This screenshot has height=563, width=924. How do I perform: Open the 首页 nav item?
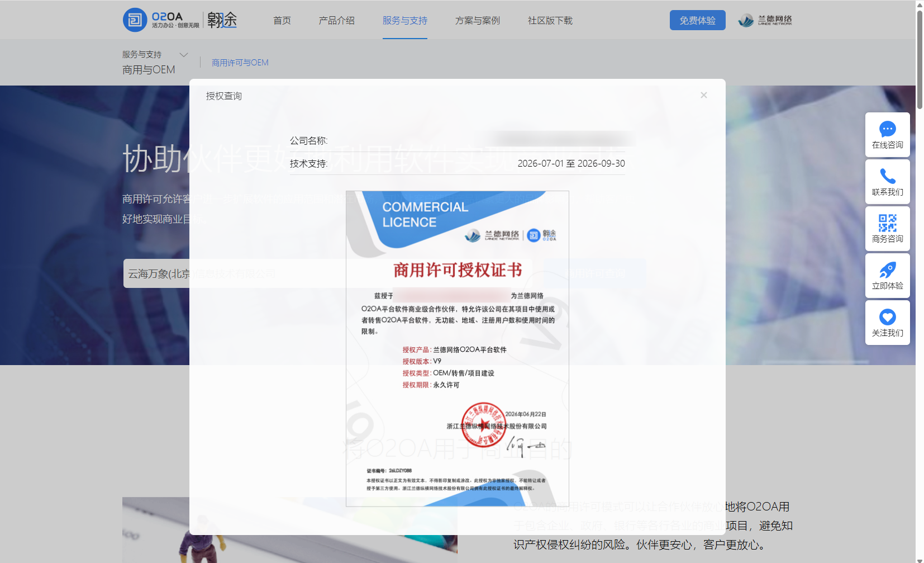tap(282, 21)
